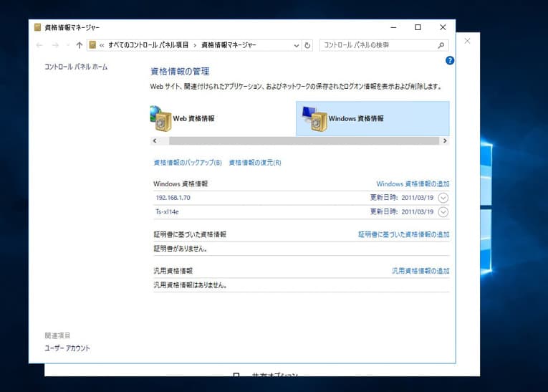Add a certificate-based credential via 証明書に基づいた資格情報の追加
This screenshot has width=548, height=392.
404,234
